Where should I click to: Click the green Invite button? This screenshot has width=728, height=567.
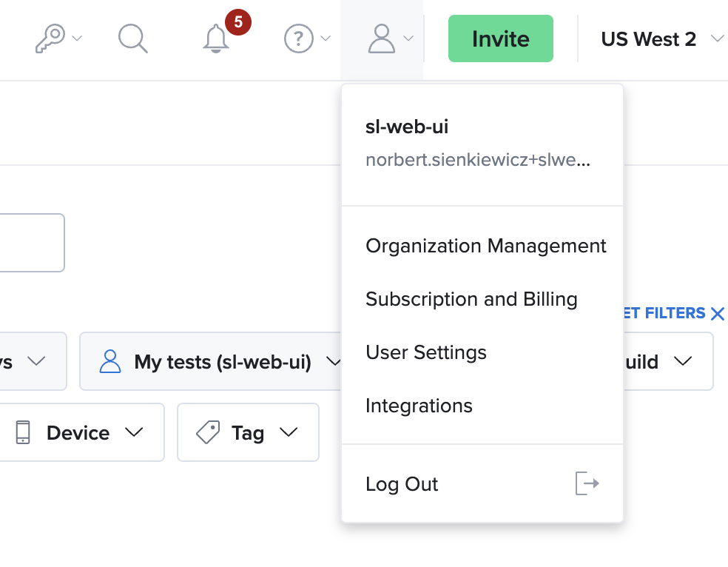(500, 38)
